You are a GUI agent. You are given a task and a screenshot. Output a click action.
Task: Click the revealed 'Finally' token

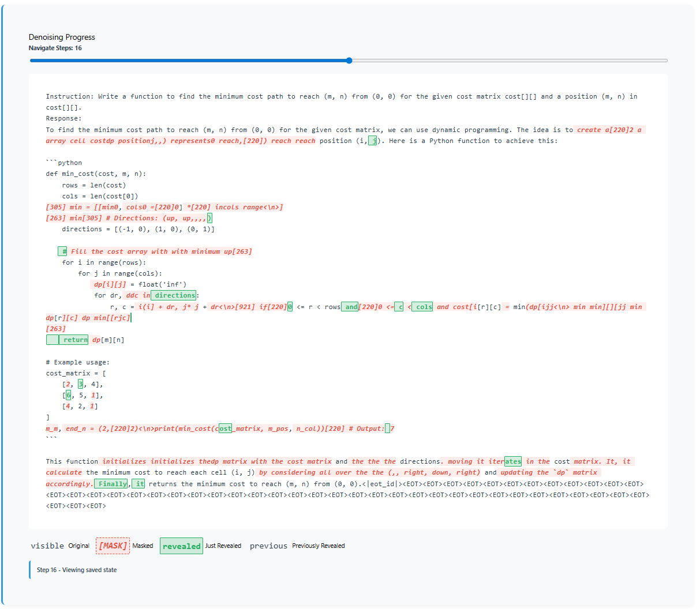111,484
